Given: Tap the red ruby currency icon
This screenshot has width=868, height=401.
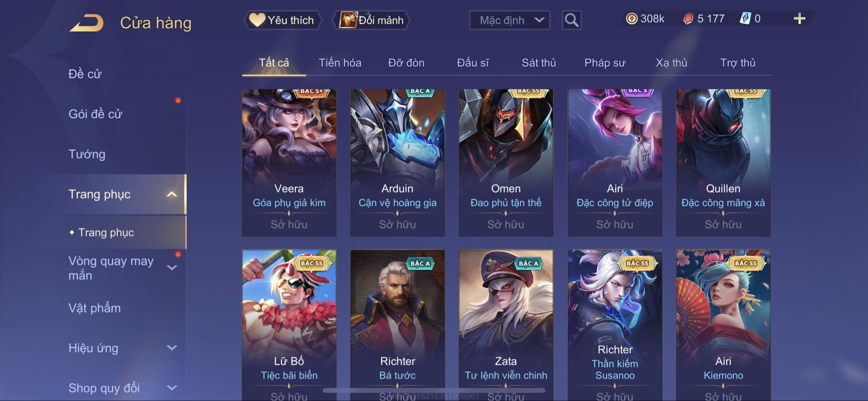Looking at the screenshot, I should pos(688,19).
